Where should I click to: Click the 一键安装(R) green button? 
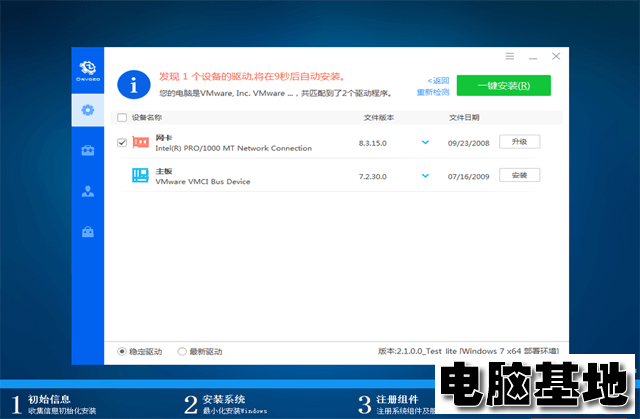504,86
